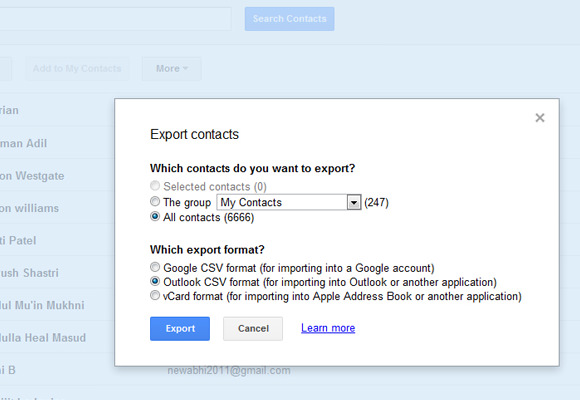Close the Export contacts dialog
The image size is (580, 400).
(x=540, y=118)
